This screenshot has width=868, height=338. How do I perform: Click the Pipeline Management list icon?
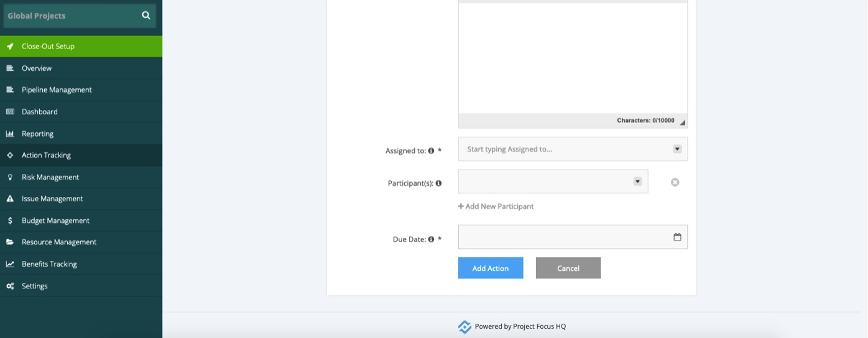(10, 90)
